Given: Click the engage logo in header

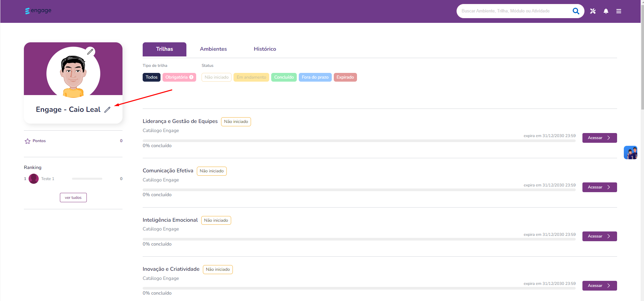Looking at the screenshot, I should click(38, 11).
